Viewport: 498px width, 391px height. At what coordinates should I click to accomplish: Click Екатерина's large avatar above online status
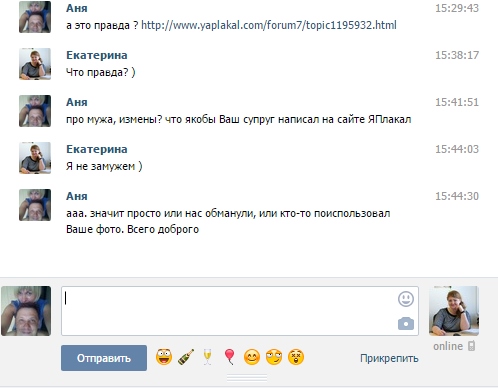coord(454,311)
